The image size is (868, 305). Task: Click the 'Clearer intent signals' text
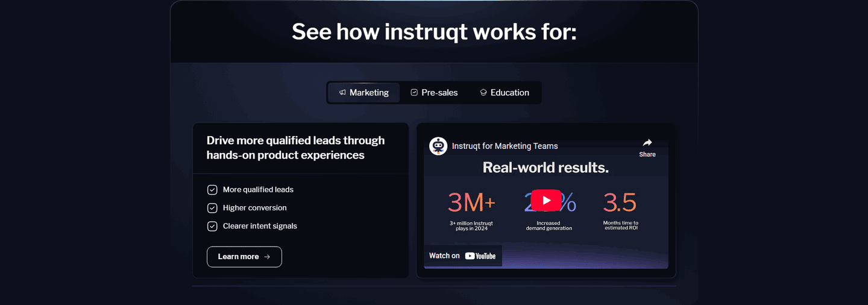click(x=260, y=227)
